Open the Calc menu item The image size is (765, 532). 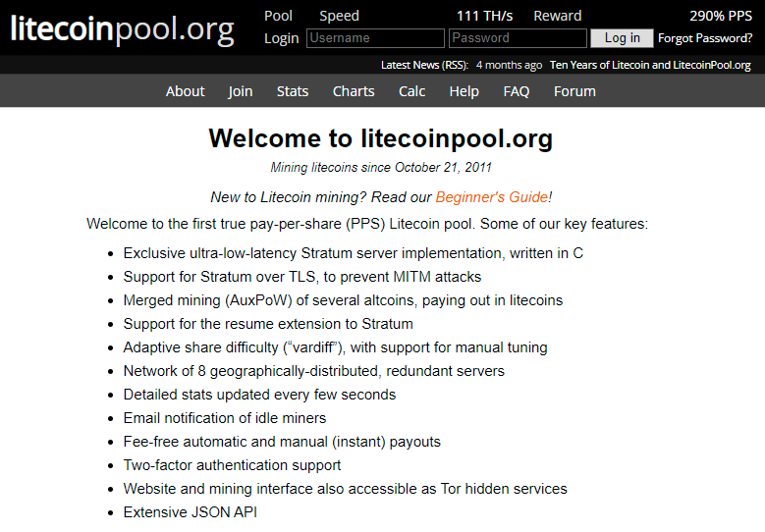pos(411,91)
